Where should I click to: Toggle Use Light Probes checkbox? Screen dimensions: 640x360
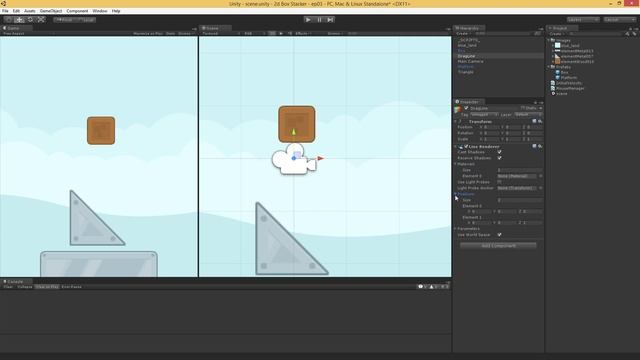click(x=499, y=182)
